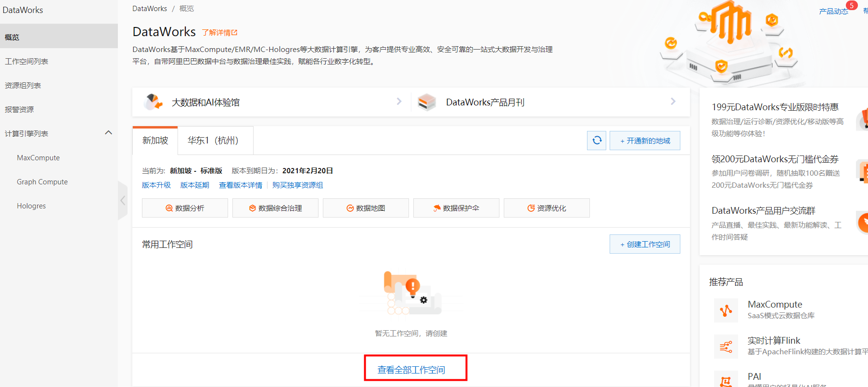The image size is (868, 387).
Task: Open the 领200元DataWorks无门槛代金券 promotion
Action: pyautogui.click(x=775, y=159)
